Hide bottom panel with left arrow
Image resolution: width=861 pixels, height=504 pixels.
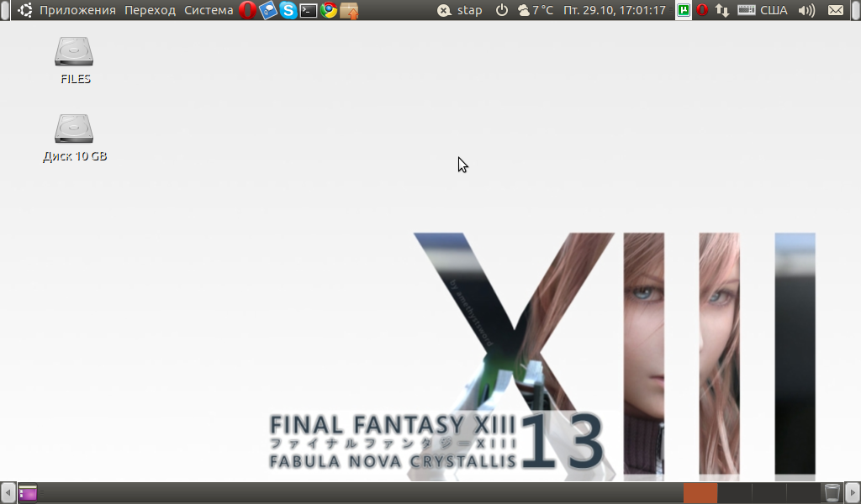click(x=8, y=493)
